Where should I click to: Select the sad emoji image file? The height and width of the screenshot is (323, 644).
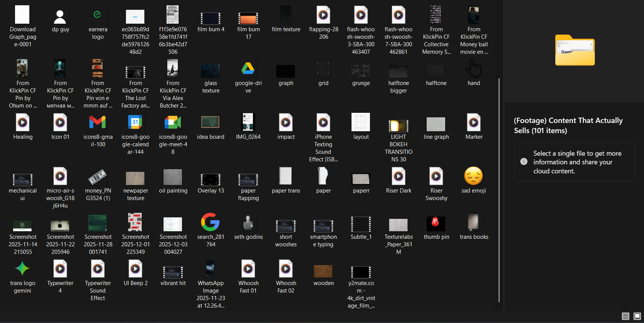coord(474,176)
